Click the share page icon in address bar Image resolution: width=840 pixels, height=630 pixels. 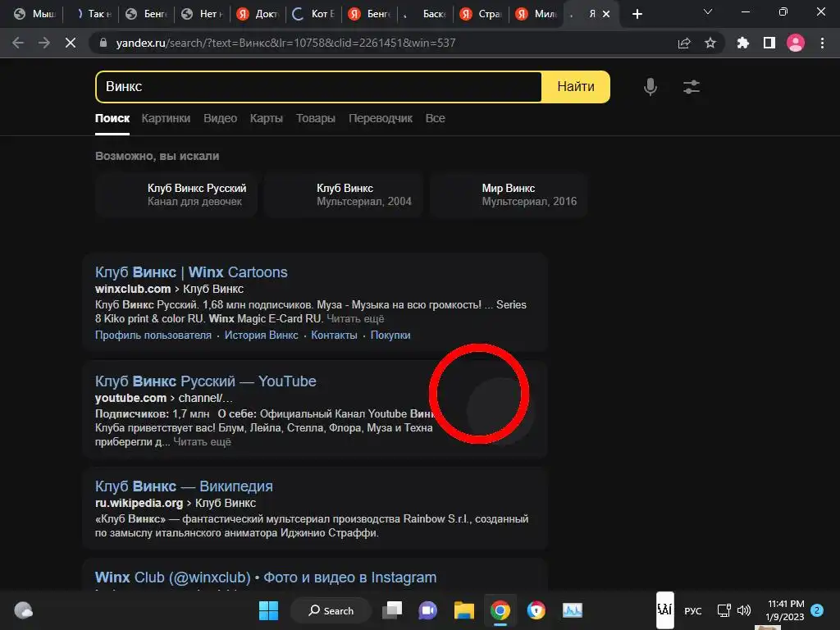click(x=684, y=43)
